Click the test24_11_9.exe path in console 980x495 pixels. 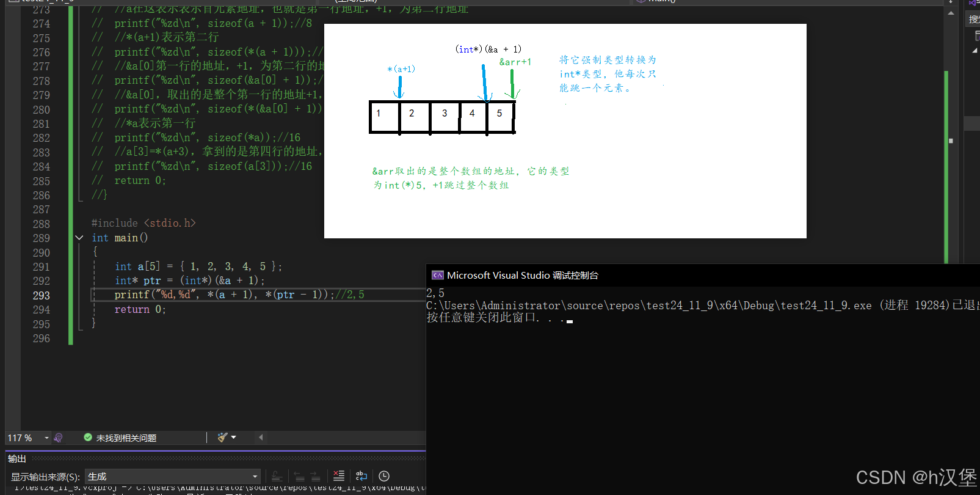tap(648, 306)
